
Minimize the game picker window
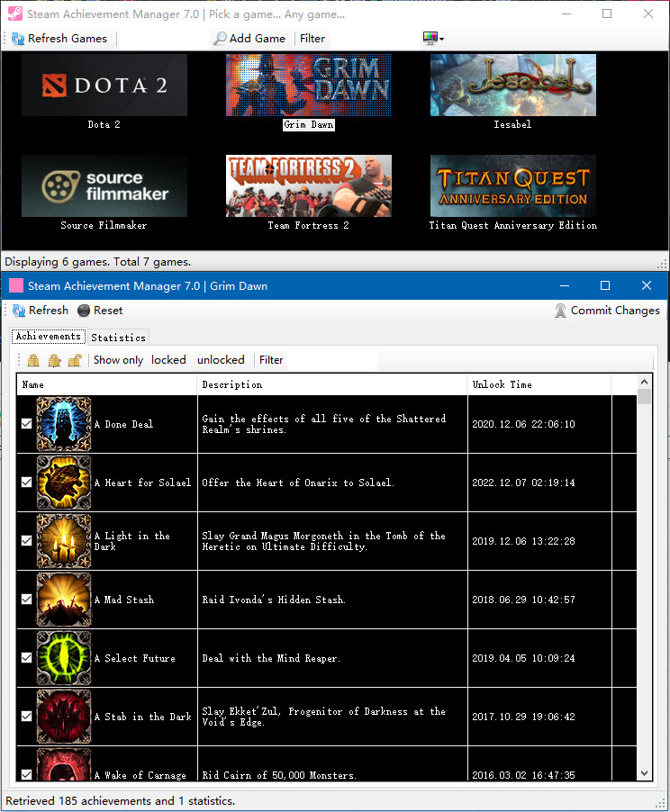pyautogui.click(x=566, y=14)
